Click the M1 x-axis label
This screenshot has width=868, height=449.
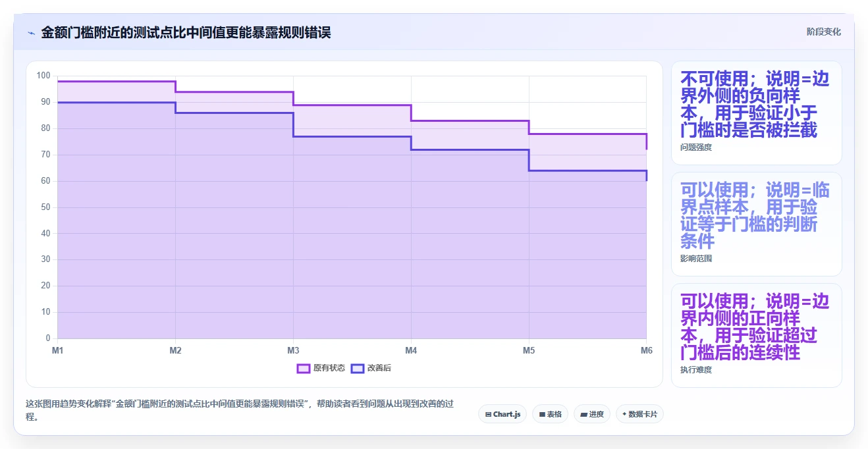(x=58, y=350)
